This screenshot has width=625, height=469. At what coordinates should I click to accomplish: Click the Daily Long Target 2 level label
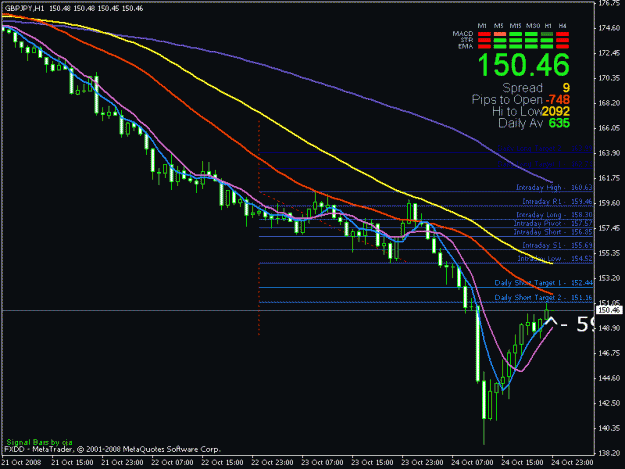545,149
